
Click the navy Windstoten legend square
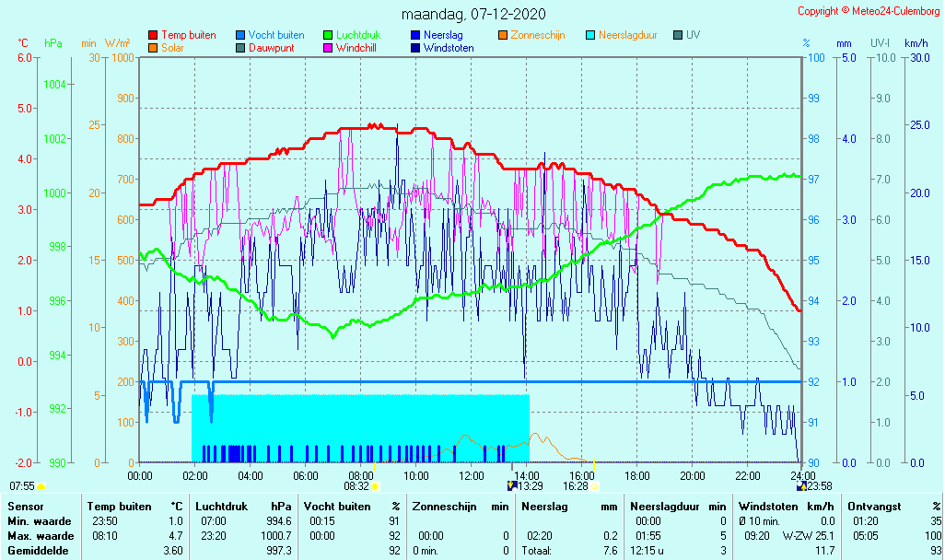[415, 48]
